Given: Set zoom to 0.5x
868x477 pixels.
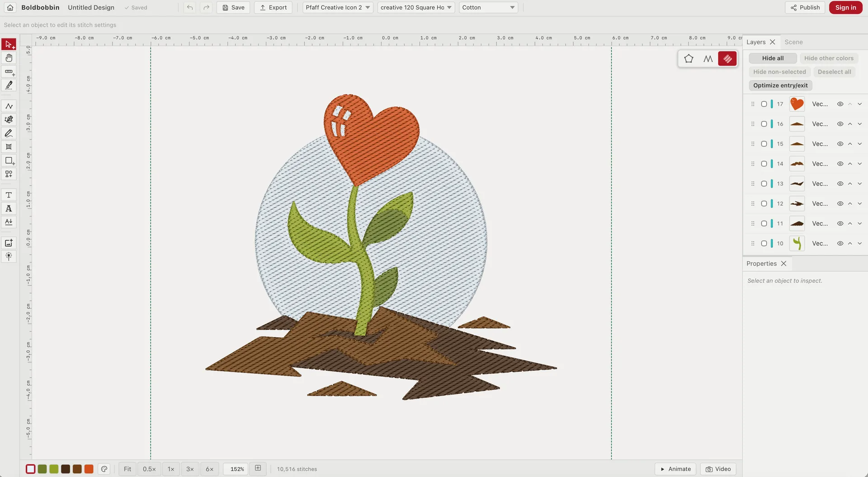Looking at the screenshot, I should click(149, 469).
